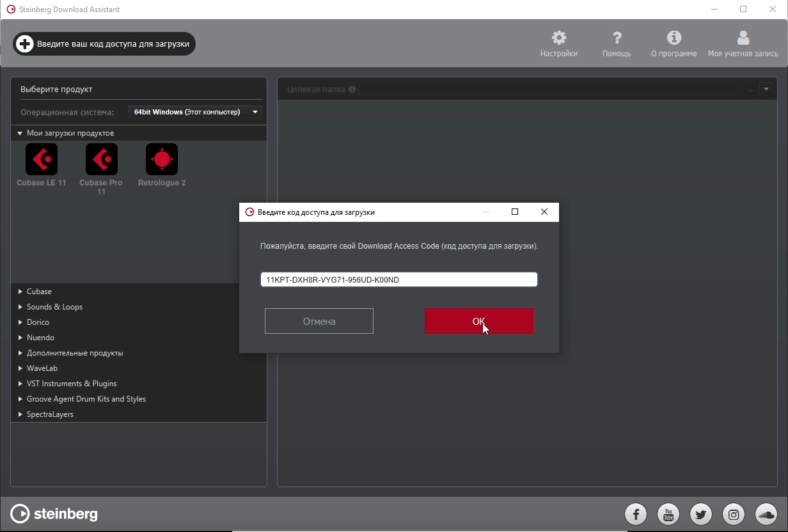This screenshot has width=788, height=532.
Task: Click the Steinberg logo in footer
Action: point(54,513)
